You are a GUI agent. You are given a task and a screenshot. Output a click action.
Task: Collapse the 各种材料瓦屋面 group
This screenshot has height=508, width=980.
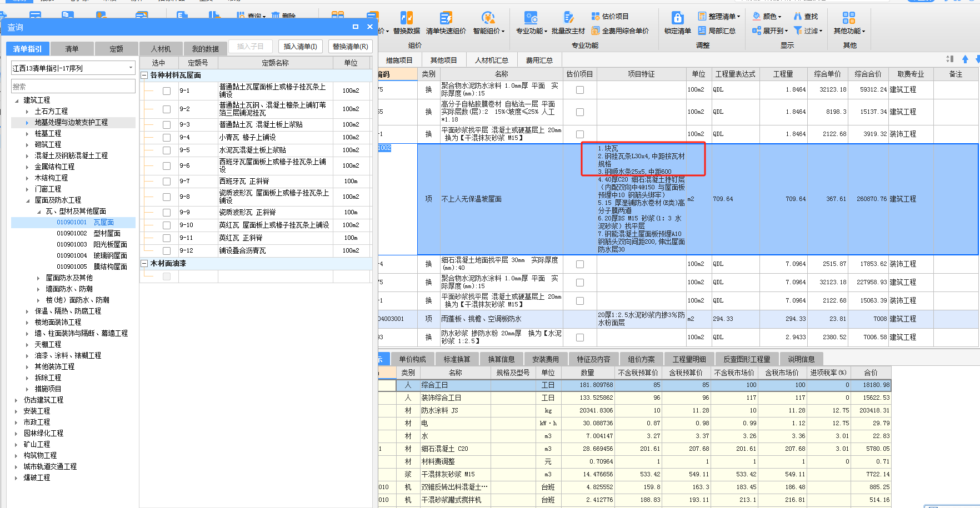(x=144, y=76)
